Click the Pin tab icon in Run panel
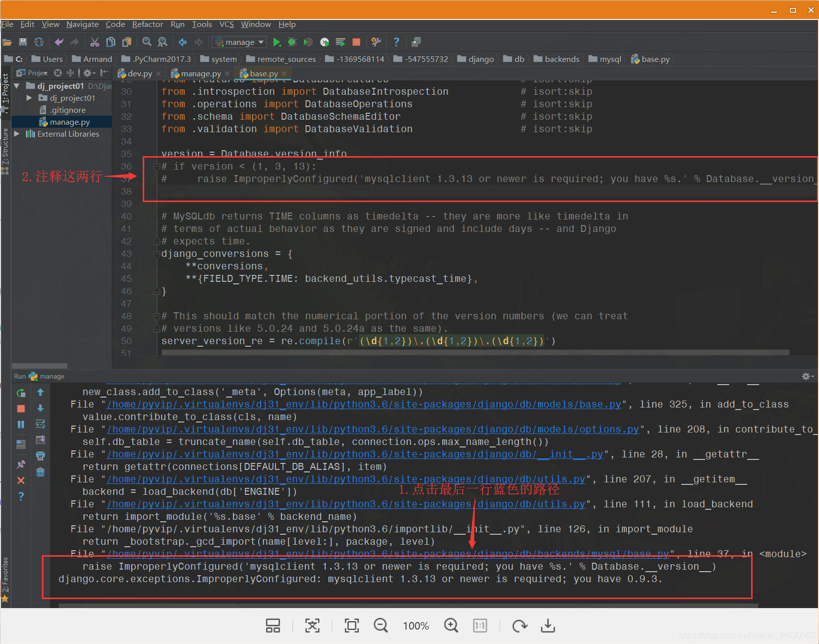The image size is (819, 644). (21, 464)
